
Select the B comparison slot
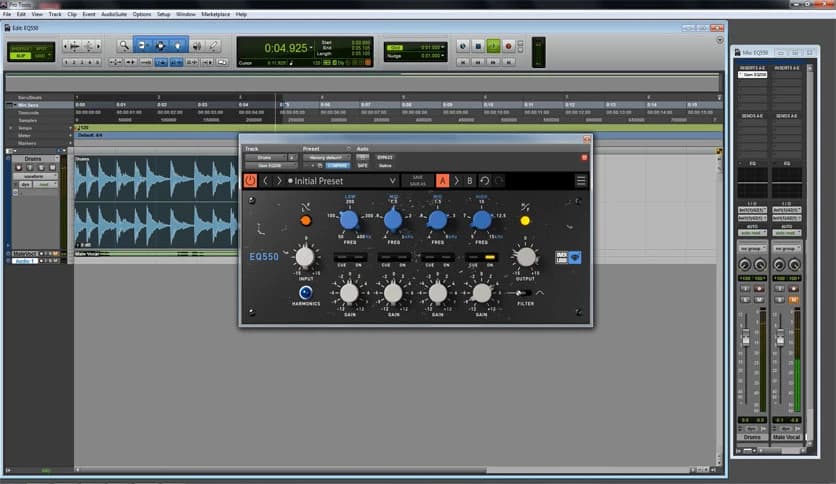[x=469, y=181]
